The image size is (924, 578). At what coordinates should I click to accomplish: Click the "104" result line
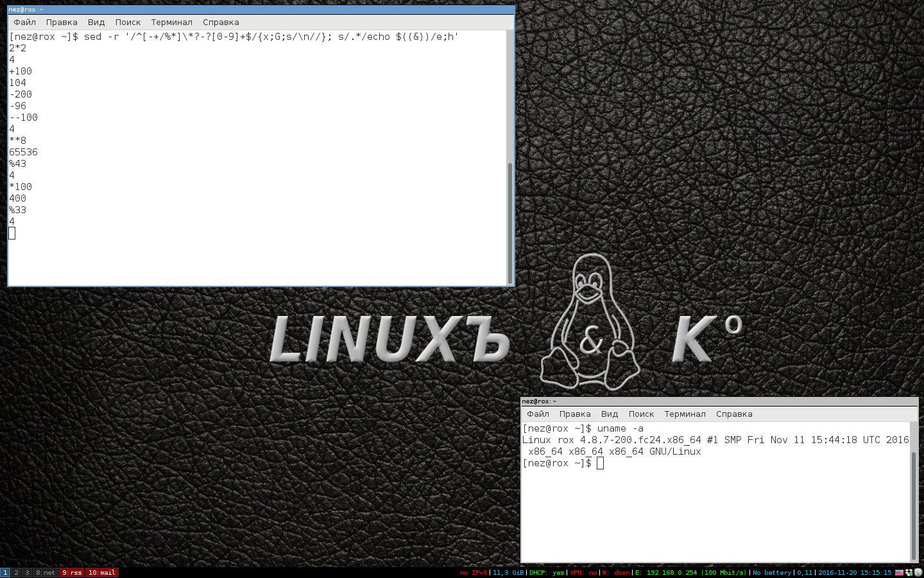click(17, 83)
